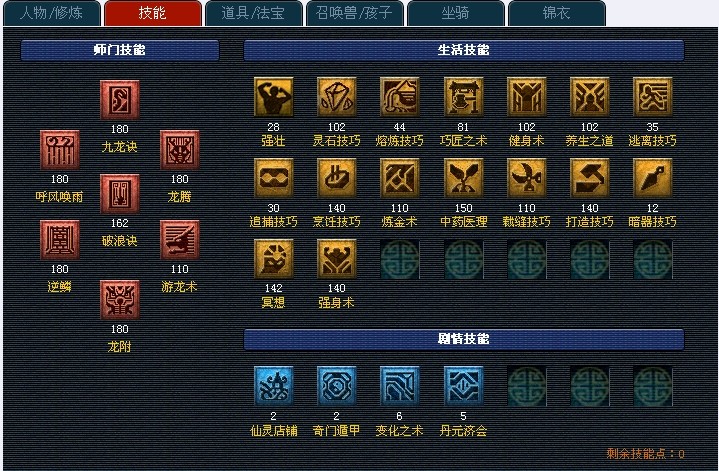Select the 仙灵店铺 story skill icon
The height and width of the screenshot is (471, 719).
point(273,386)
